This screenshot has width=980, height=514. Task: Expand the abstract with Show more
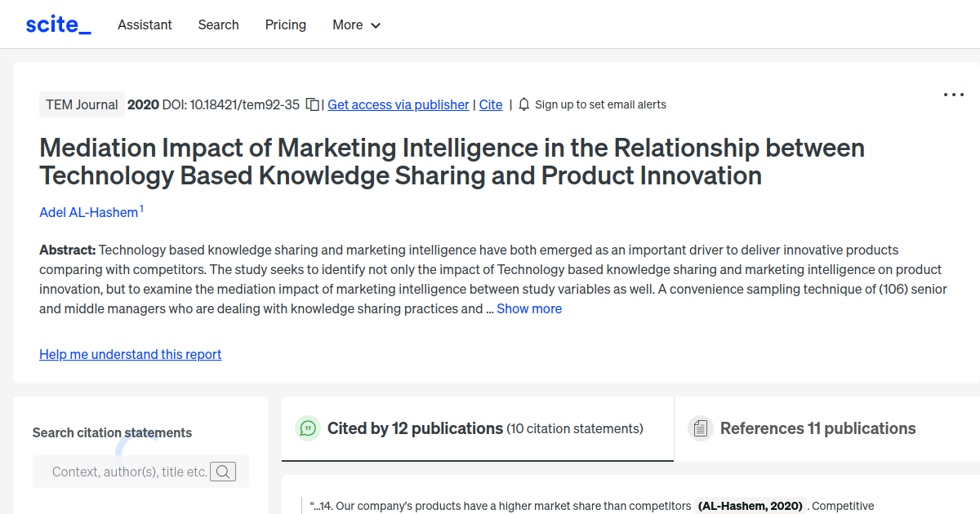[x=529, y=308]
